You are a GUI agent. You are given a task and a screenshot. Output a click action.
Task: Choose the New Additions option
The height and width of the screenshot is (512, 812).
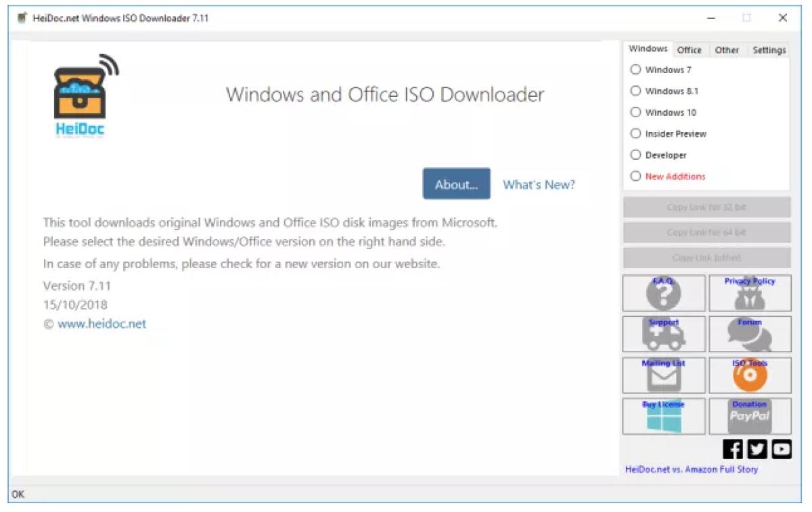pos(635,176)
